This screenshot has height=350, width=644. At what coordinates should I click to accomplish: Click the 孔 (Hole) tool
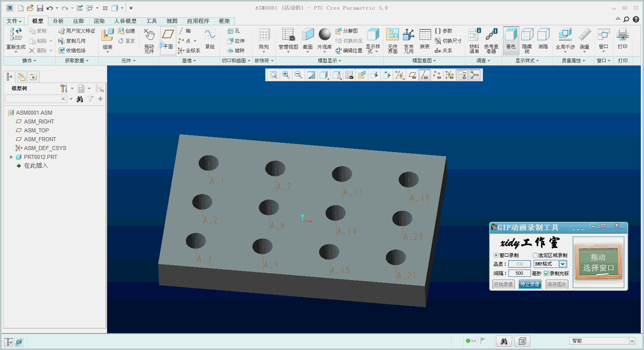(233, 31)
